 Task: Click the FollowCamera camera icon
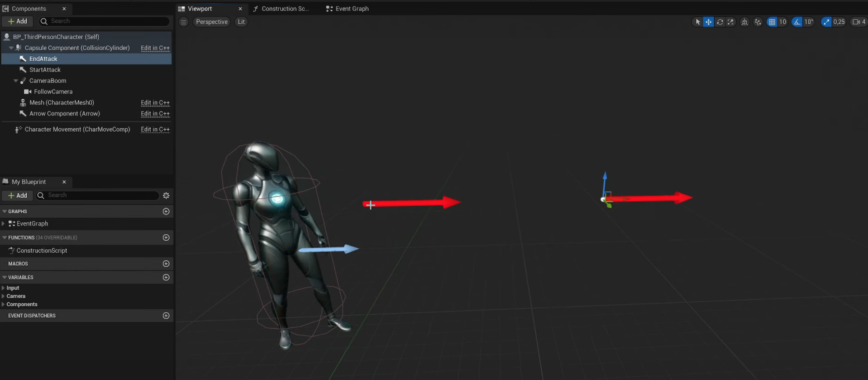click(28, 92)
